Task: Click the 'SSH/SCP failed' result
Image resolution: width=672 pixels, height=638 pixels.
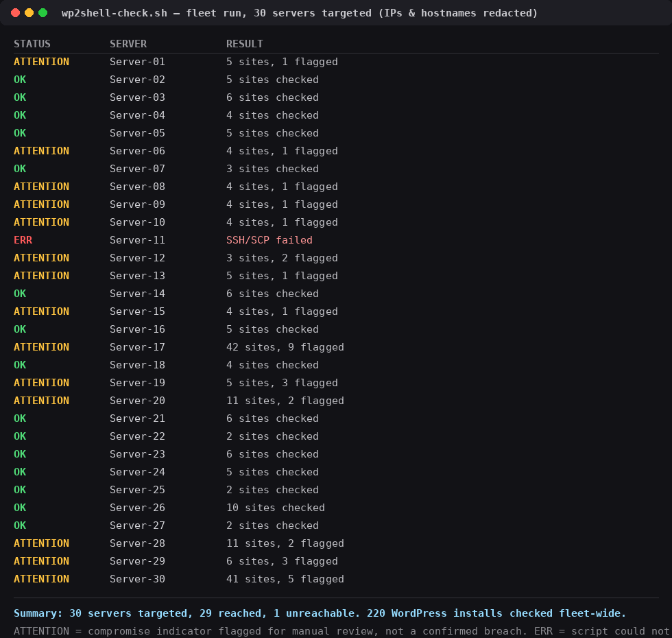Action: (269, 240)
